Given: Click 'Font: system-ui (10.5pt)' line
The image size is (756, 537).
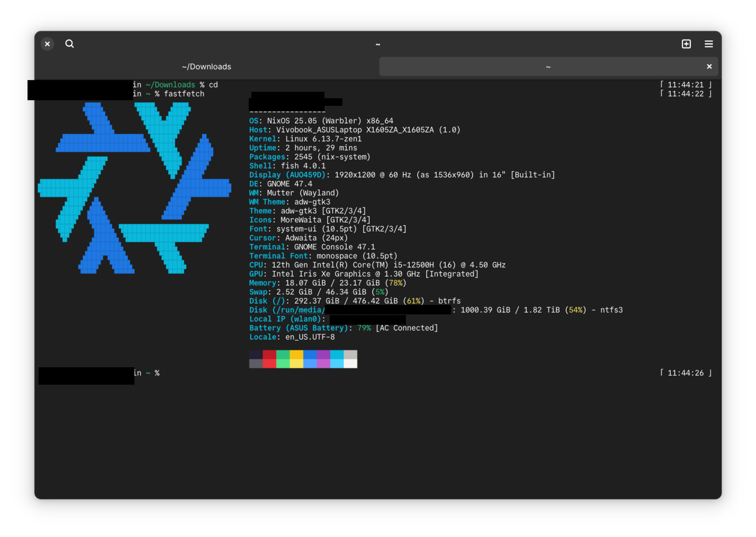Looking at the screenshot, I should pyautogui.click(x=328, y=229).
